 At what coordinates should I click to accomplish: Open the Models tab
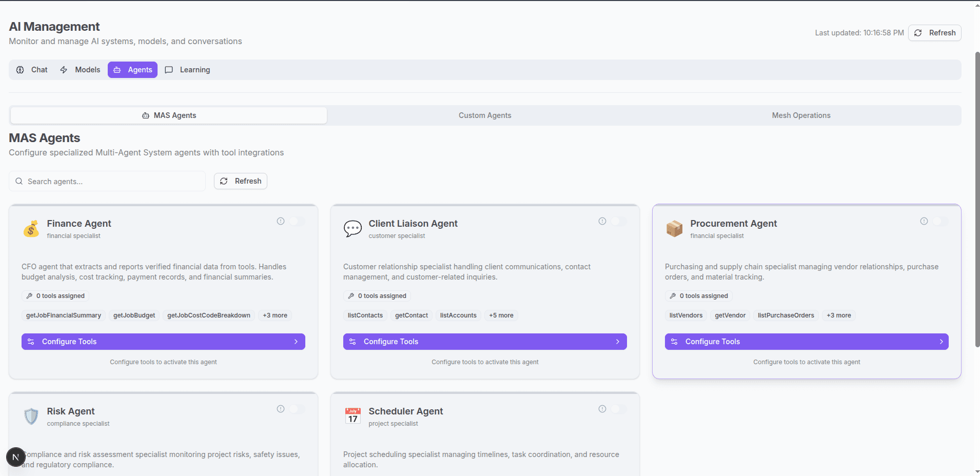pos(81,70)
